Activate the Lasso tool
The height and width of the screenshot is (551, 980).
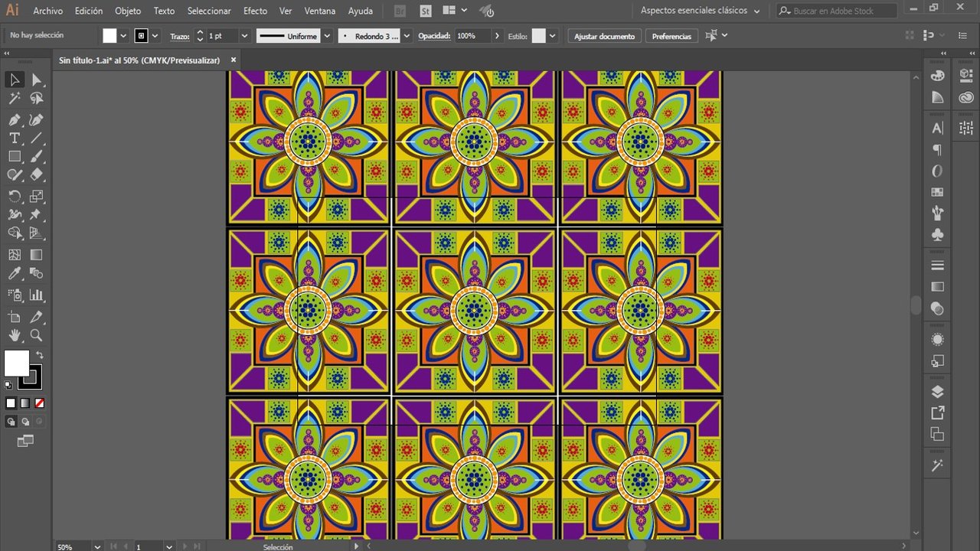[x=36, y=98]
